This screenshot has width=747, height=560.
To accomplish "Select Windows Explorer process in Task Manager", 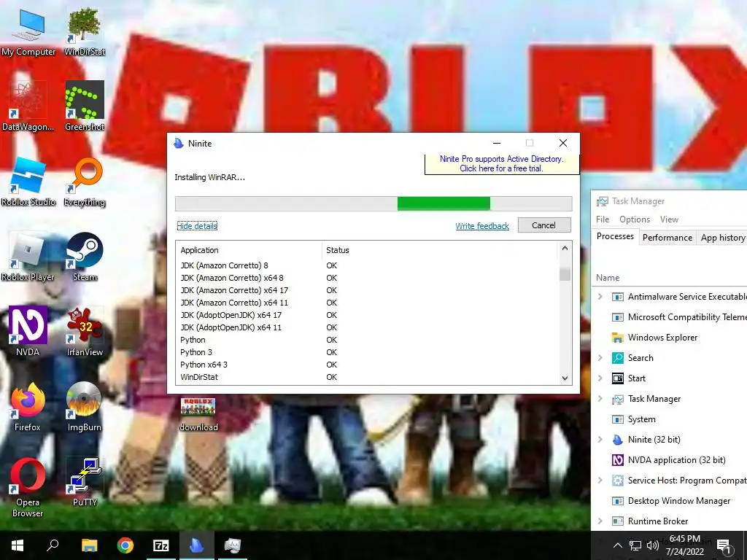I will [670, 337].
